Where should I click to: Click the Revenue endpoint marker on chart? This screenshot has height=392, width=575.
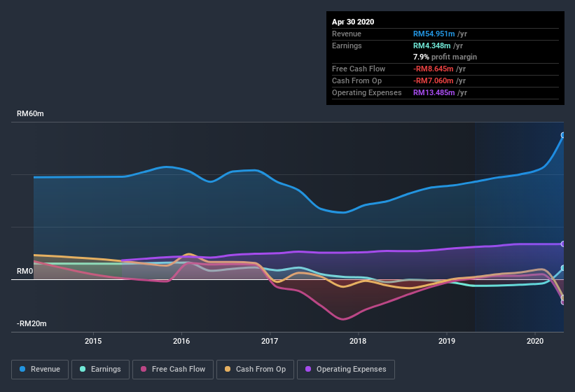pos(563,135)
